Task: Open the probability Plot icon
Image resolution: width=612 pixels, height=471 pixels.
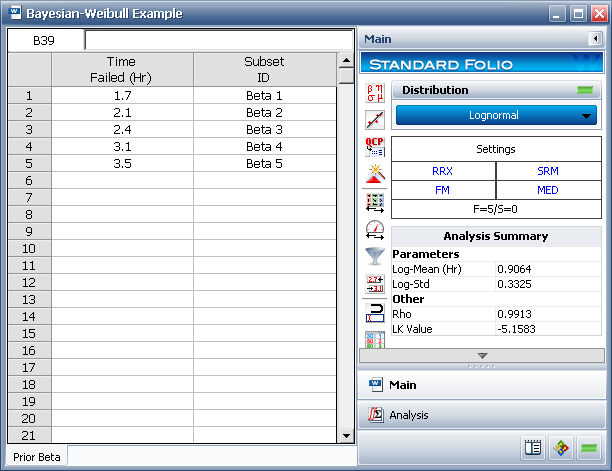Action: (x=375, y=120)
